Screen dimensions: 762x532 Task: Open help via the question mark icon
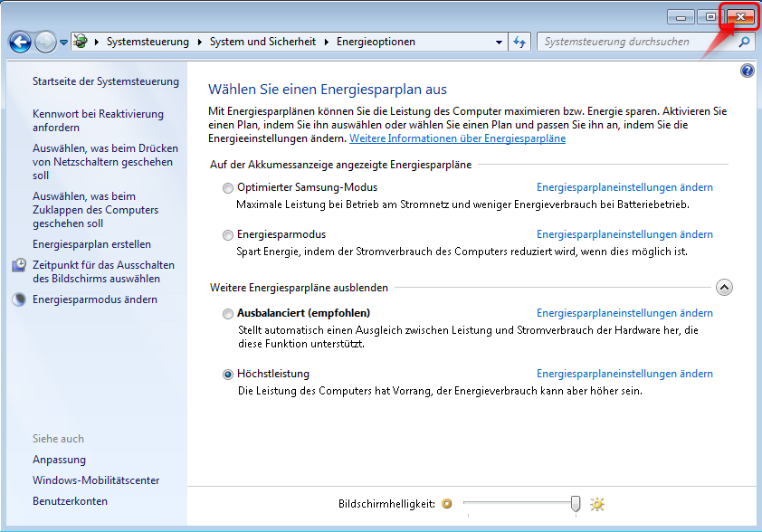click(x=747, y=71)
